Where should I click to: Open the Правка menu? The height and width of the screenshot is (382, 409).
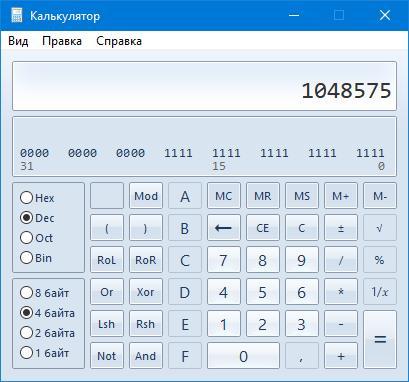62,41
